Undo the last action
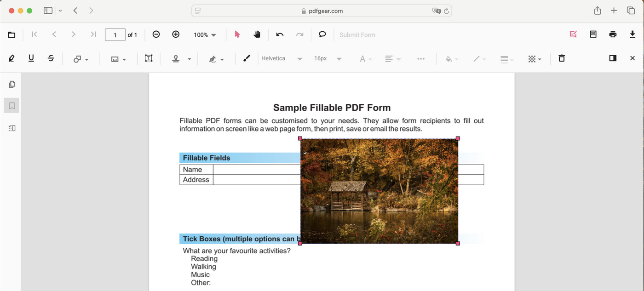 pos(280,34)
